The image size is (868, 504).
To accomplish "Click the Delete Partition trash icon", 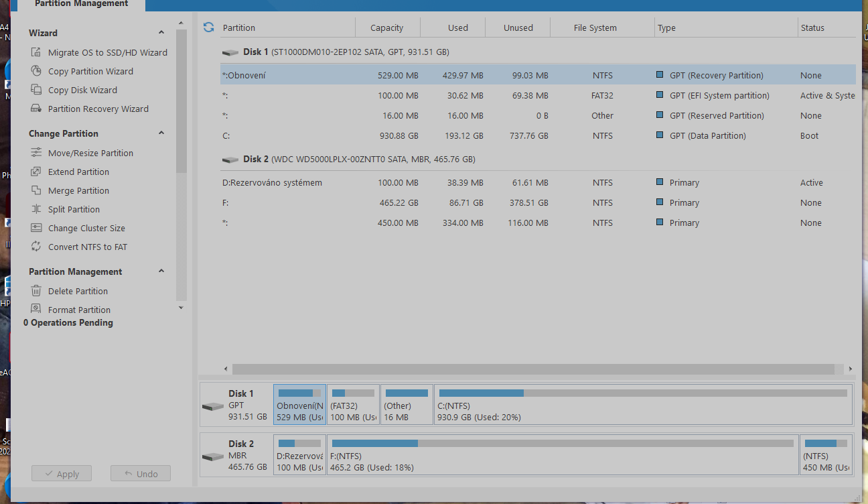I will pyautogui.click(x=36, y=291).
